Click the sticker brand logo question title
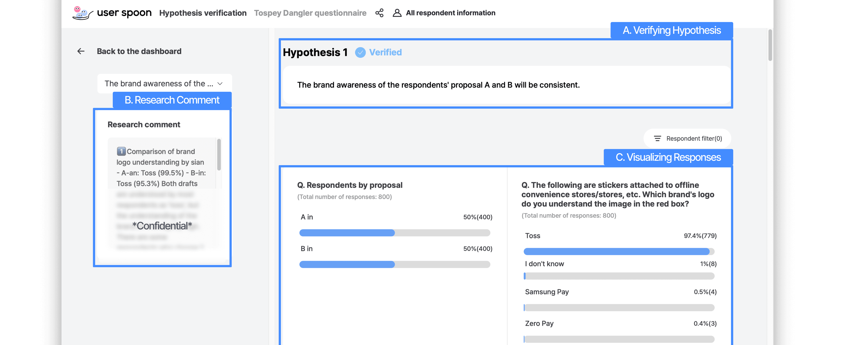 618,194
